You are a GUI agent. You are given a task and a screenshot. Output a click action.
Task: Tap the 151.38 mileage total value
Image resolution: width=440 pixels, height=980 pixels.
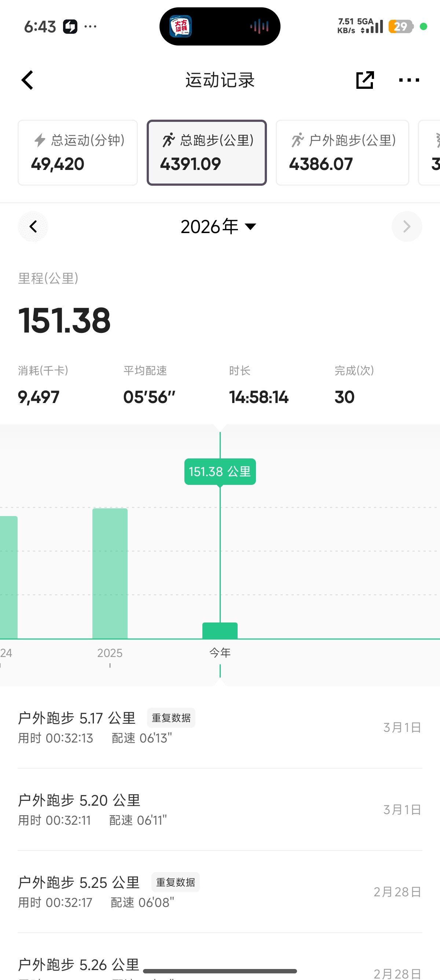tap(64, 320)
